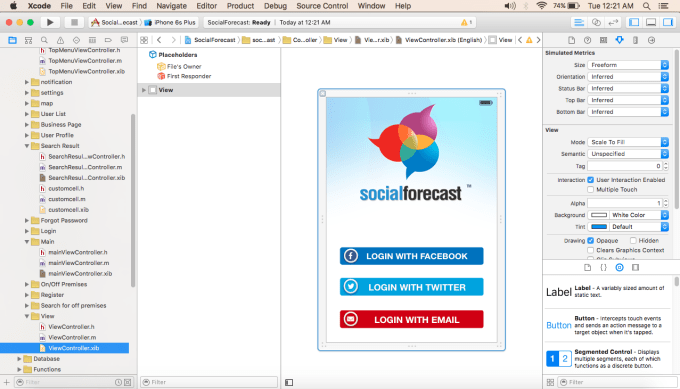Click the Background white color swatch
The image size is (680, 389).
[x=599, y=215]
